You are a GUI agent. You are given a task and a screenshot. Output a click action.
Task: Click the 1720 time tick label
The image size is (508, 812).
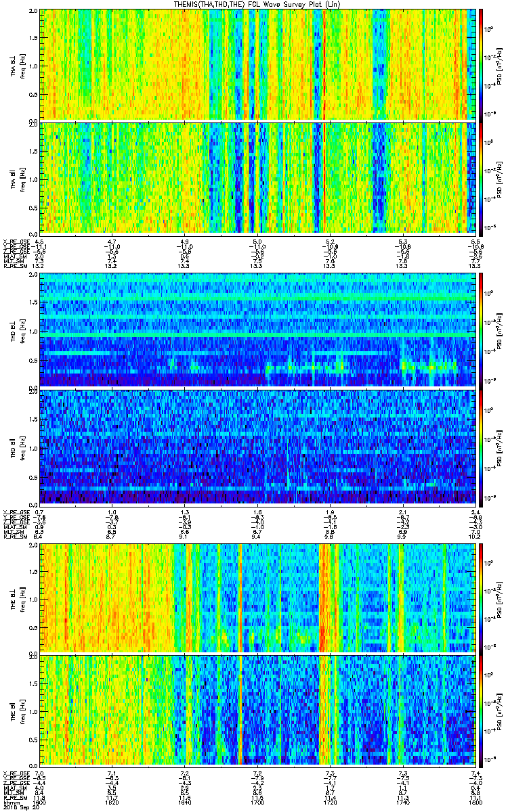pyautogui.click(x=330, y=802)
